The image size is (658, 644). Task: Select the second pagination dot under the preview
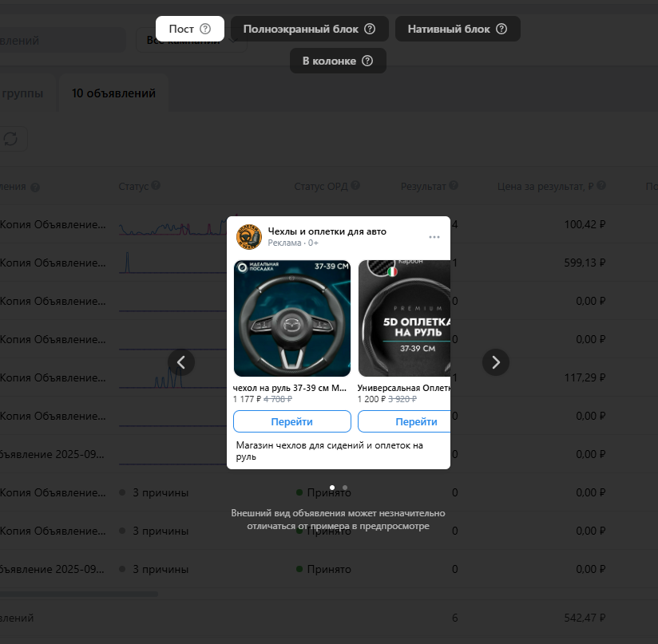tap(345, 487)
